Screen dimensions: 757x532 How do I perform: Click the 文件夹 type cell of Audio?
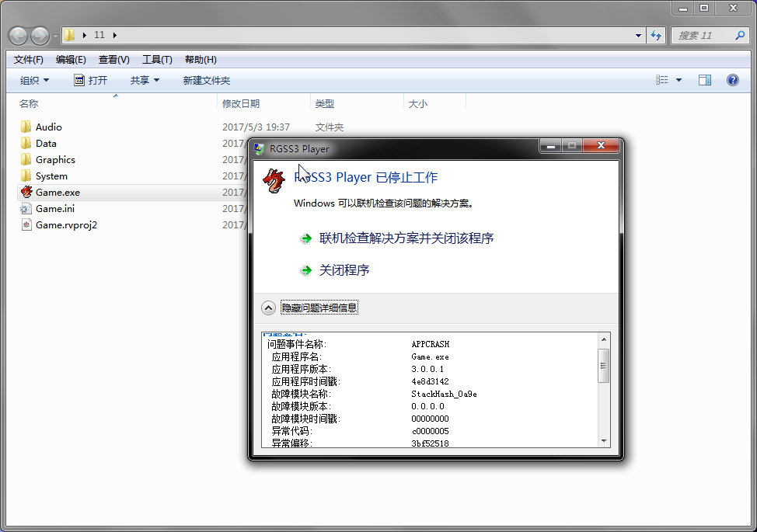coord(330,127)
